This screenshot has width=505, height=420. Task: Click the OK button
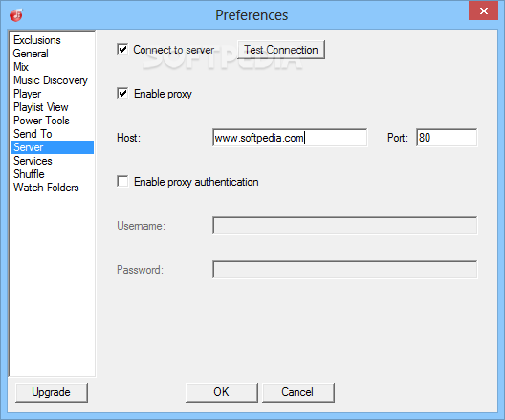pyautogui.click(x=222, y=392)
